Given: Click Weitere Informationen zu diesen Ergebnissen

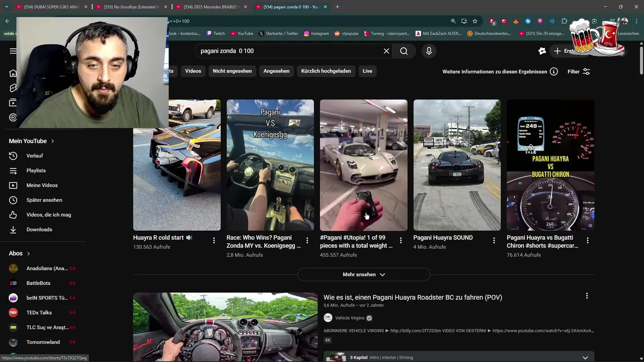Looking at the screenshot, I should (495, 71).
